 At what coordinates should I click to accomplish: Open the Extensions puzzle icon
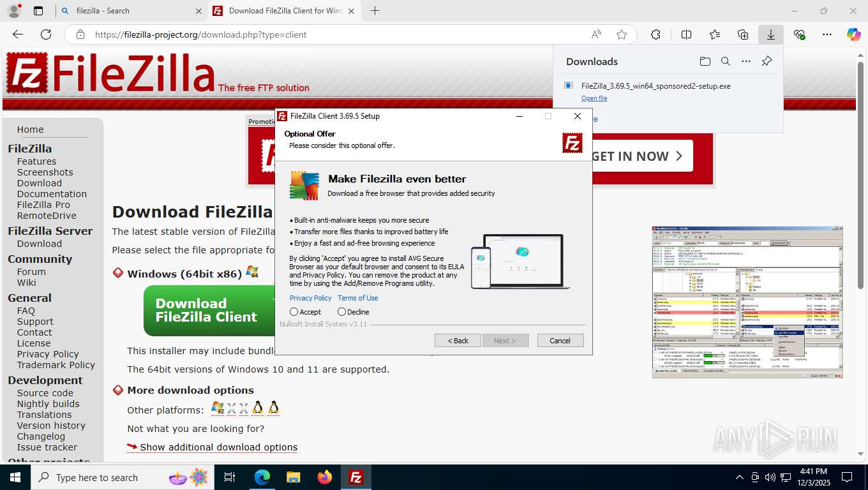coord(655,34)
